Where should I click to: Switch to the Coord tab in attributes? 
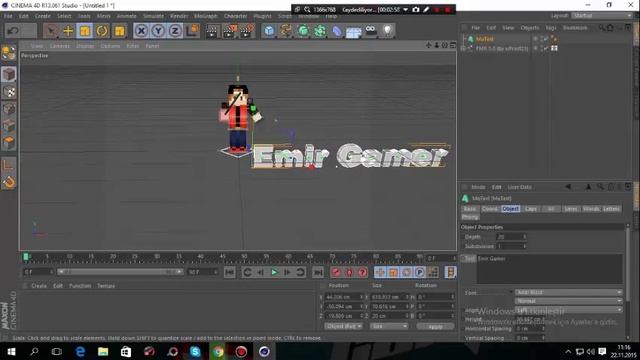click(490, 209)
